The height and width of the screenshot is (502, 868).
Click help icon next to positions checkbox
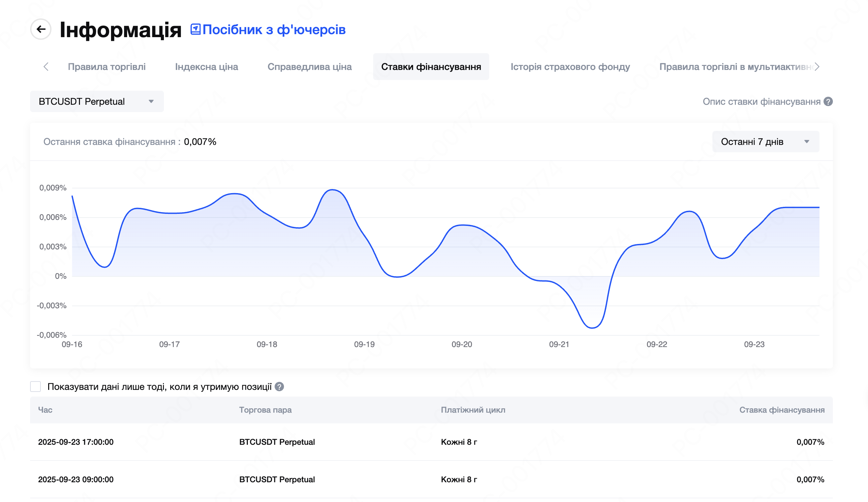279,387
